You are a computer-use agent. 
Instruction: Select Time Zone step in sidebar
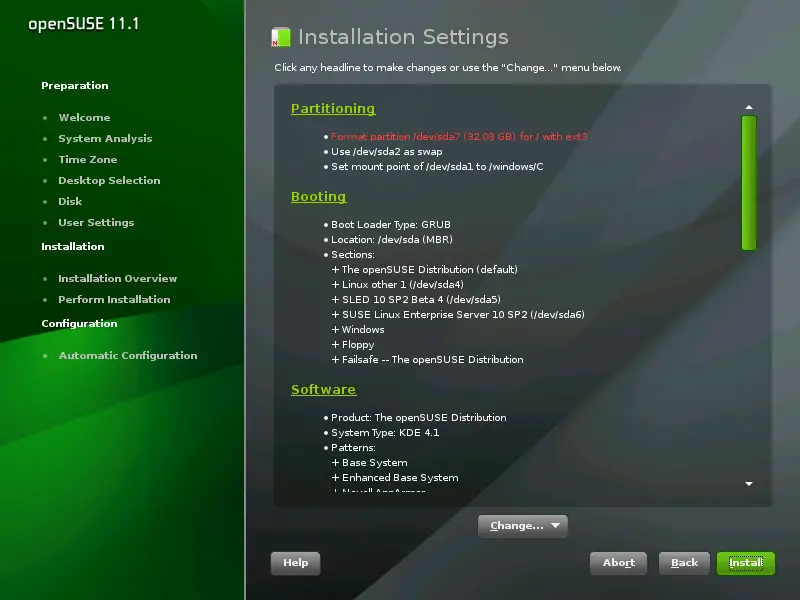point(87,160)
